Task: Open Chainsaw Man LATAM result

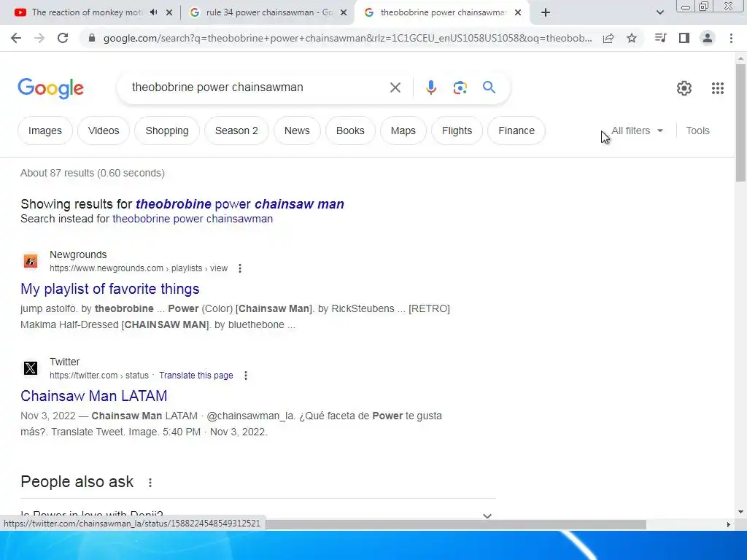Action: point(94,396)
